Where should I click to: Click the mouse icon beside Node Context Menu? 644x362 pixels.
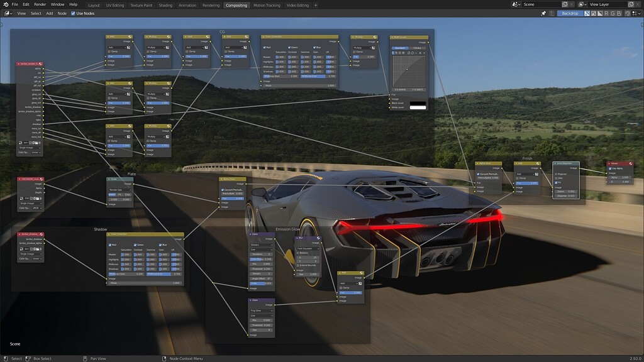164,358
